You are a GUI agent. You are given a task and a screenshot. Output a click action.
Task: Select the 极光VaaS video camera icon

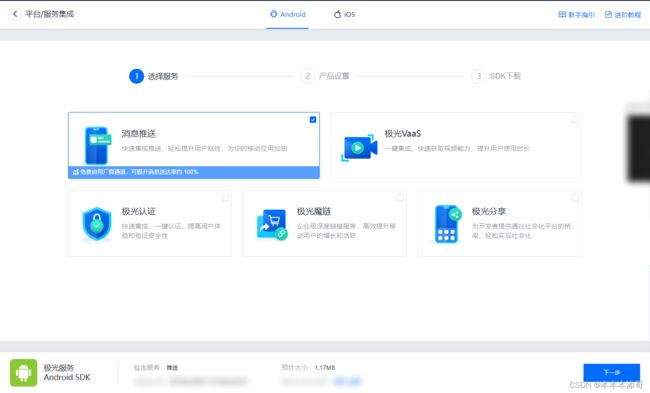[x=359, y=147]
